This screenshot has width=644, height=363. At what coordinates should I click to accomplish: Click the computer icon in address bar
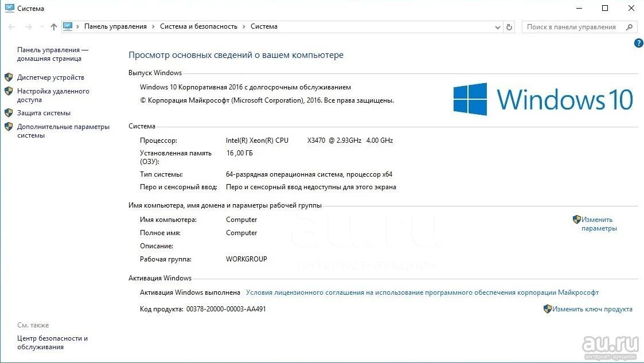[x=68, y=26]
